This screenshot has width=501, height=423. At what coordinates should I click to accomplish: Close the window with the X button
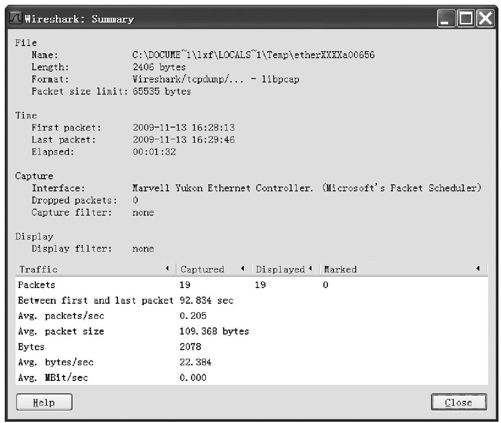485,18
